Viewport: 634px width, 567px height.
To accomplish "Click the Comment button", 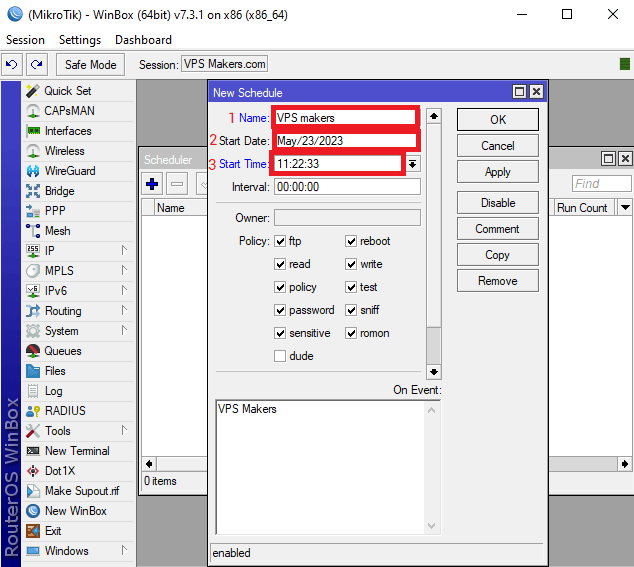I will [498, 229].
